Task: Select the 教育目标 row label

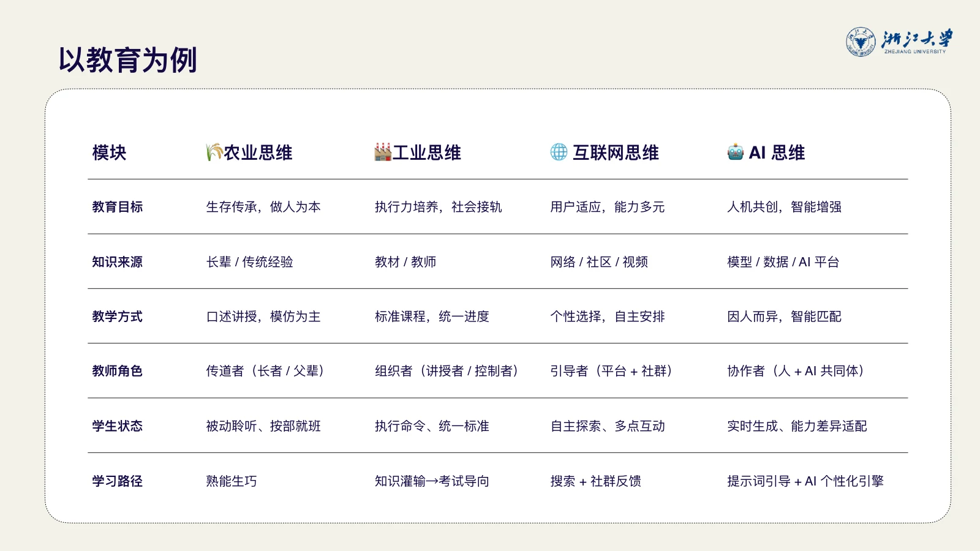Action: point(117,207)
